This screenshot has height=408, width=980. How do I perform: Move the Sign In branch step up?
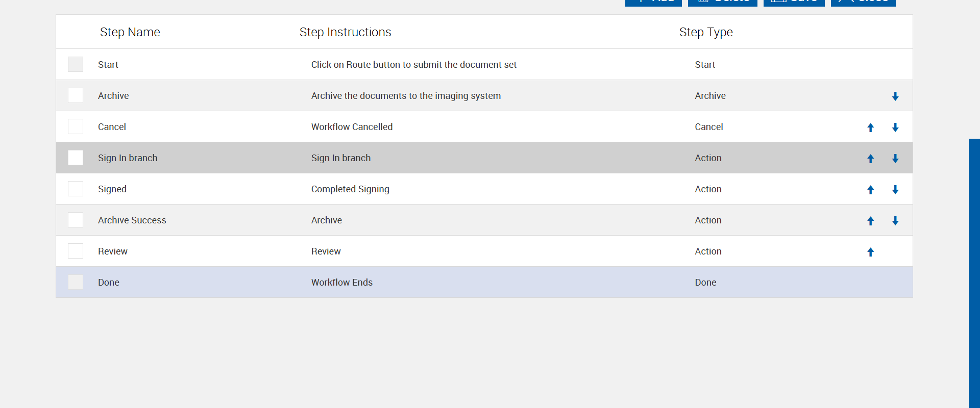871,159
